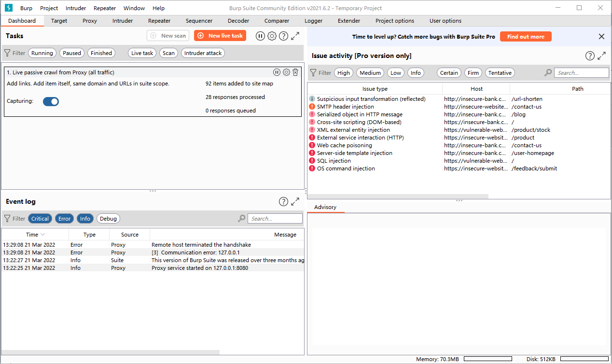Toggle the Tentative confidence filter
The height and width of the screenshot is (364, 612).
[x=500, y=73]
